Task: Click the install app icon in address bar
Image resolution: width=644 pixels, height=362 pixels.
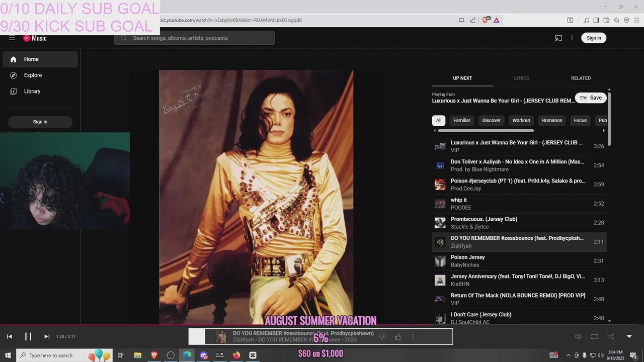Action: click(x=461, y=20)
